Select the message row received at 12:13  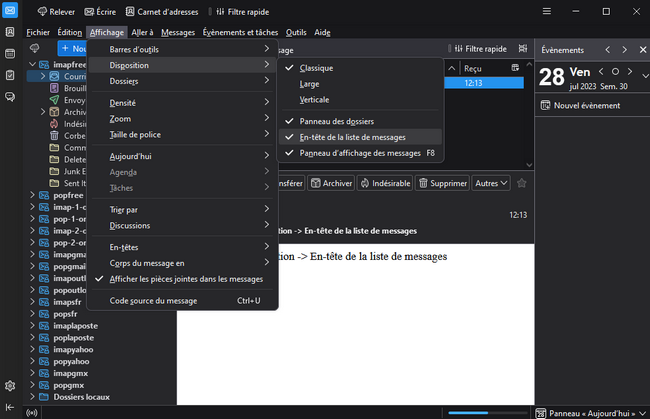coord(484,83)
